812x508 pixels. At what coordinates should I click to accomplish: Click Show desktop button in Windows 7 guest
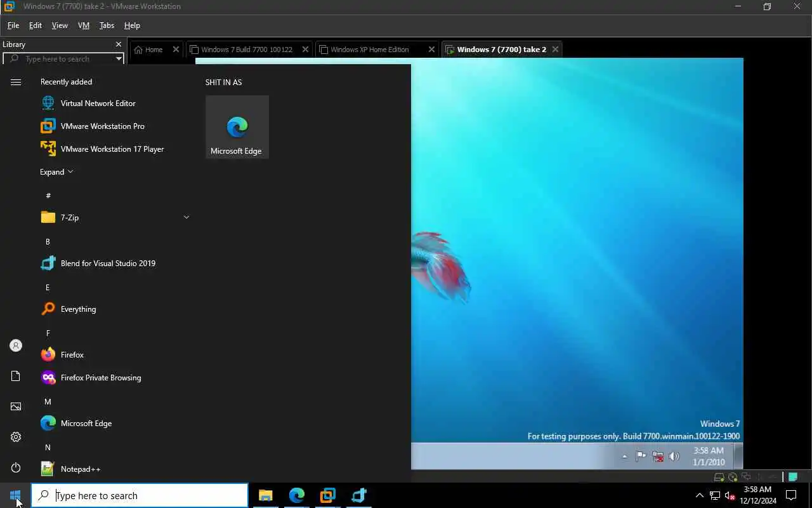[x=738, y=456]
